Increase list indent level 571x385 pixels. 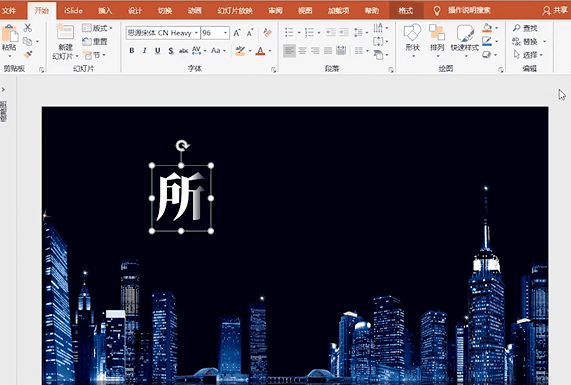344,32
